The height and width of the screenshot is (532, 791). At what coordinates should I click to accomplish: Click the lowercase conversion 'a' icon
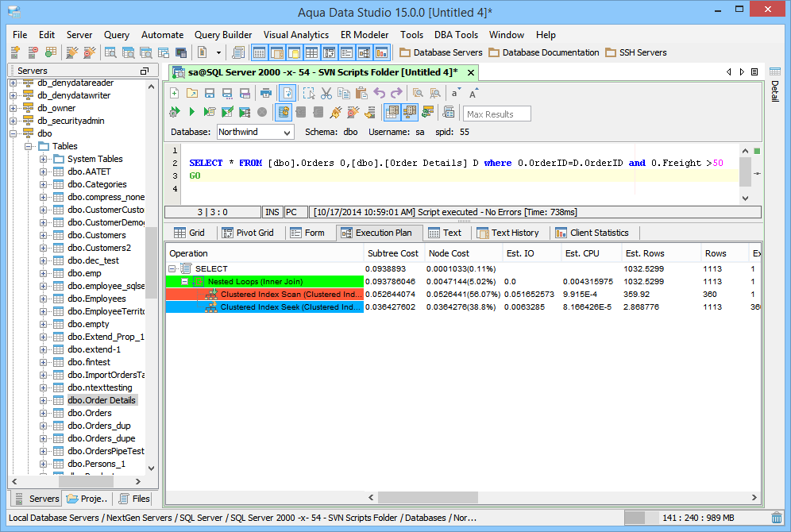(x=456, y=93)
